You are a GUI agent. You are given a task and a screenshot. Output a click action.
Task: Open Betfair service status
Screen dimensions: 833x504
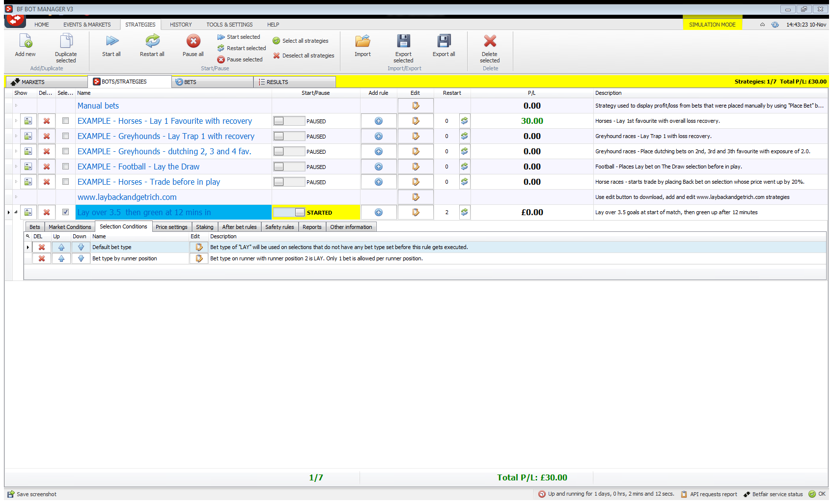(774, 494)
